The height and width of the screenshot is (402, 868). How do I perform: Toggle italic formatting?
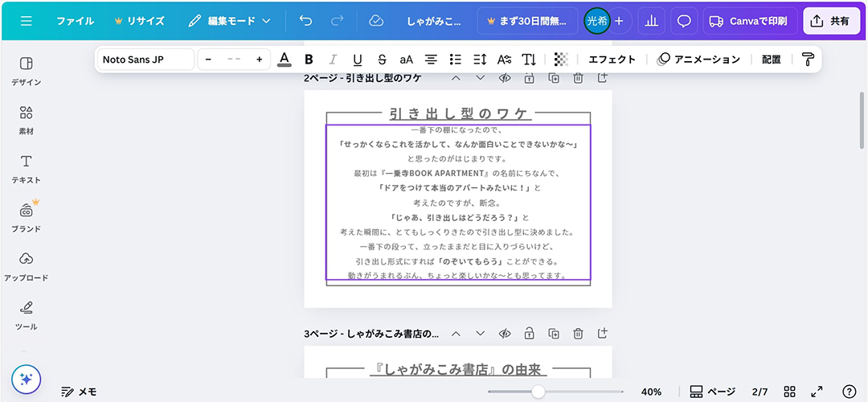(x=334, y=59)
